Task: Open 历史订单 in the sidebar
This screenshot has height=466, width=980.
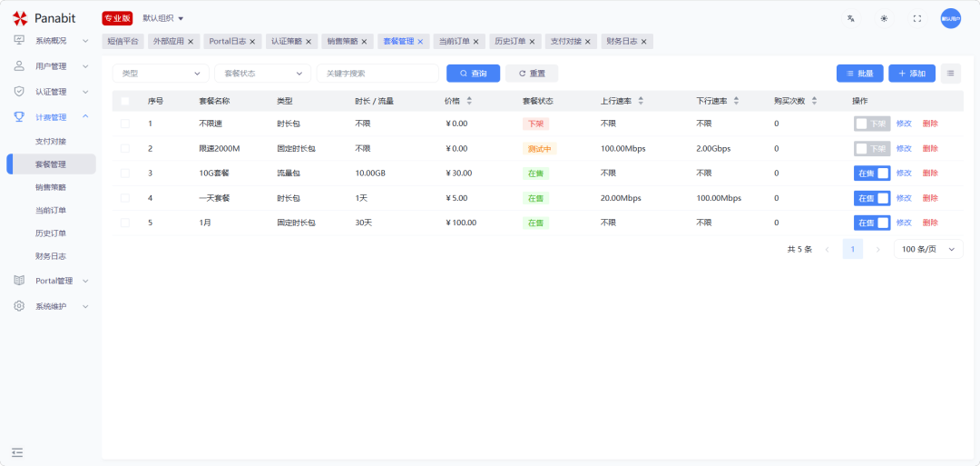Action: 51,233
